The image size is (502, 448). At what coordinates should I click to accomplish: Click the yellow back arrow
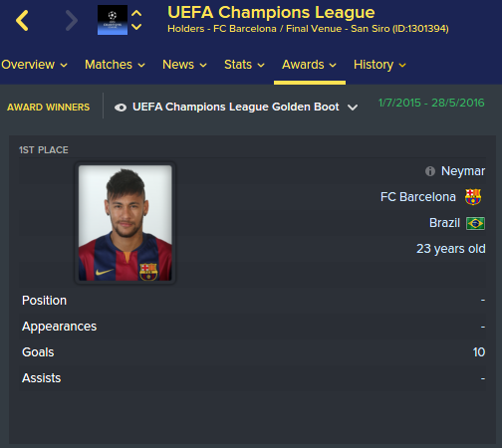(22, 21)
